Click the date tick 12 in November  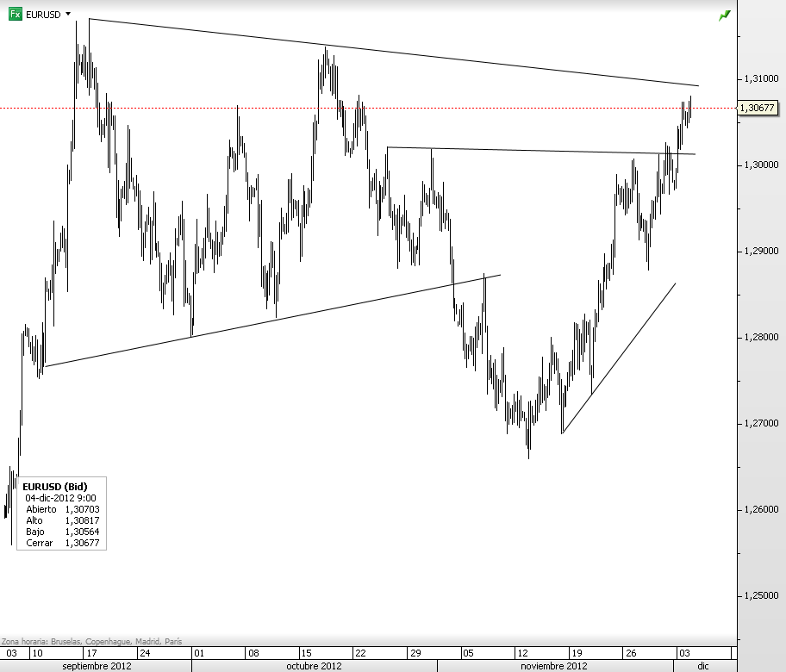[x=523, y=653]
